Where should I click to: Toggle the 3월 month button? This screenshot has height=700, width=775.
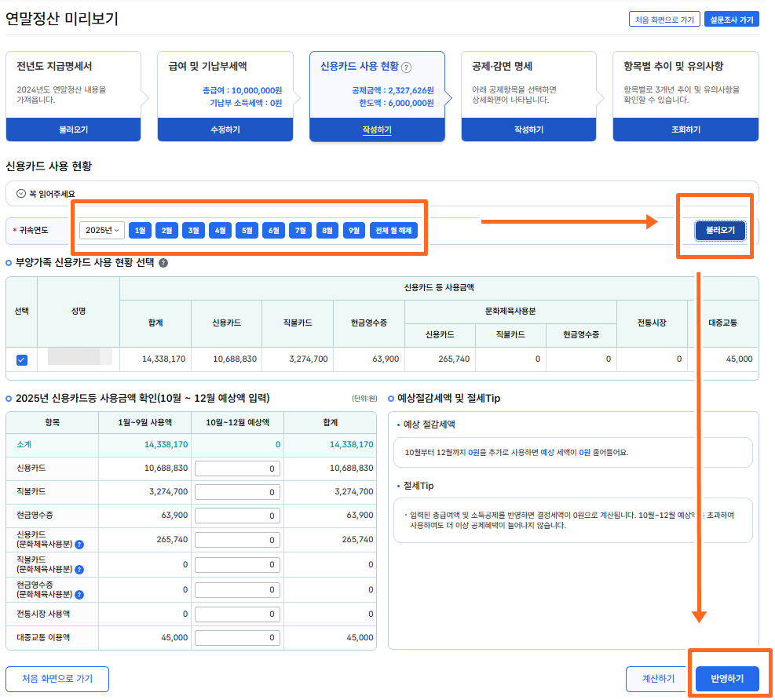(193, 230)
